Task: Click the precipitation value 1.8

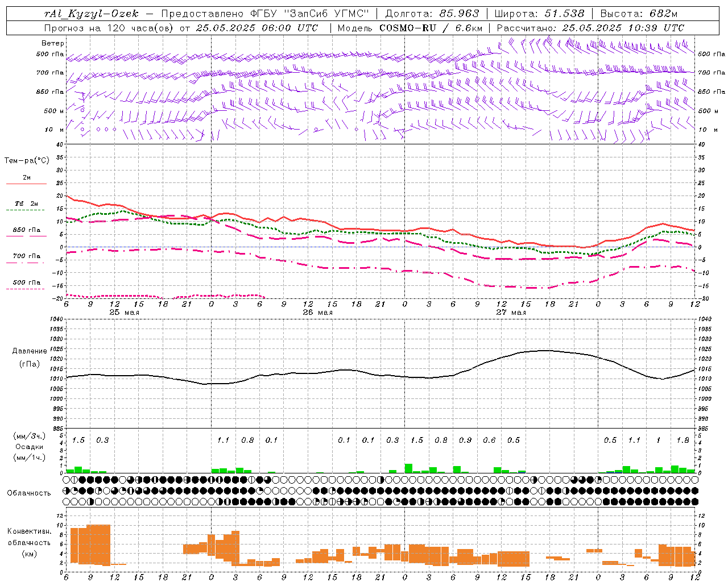Action: pyautogui.click(x=683, y=440)
